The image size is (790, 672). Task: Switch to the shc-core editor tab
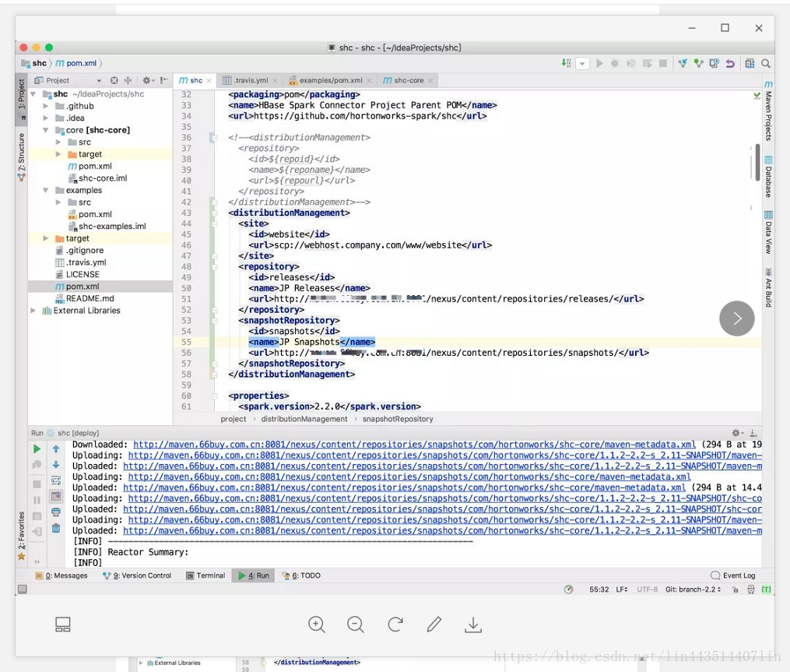(x=407, y=80)
